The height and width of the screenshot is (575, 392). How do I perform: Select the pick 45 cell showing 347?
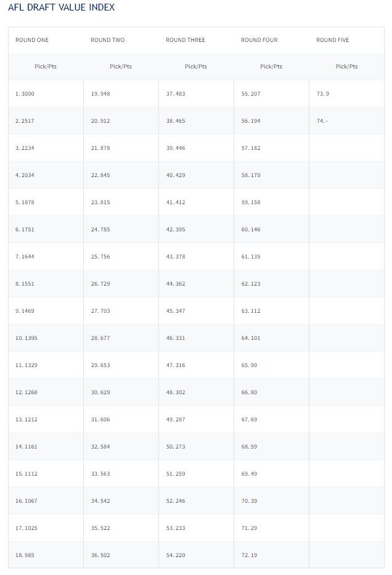175,311
